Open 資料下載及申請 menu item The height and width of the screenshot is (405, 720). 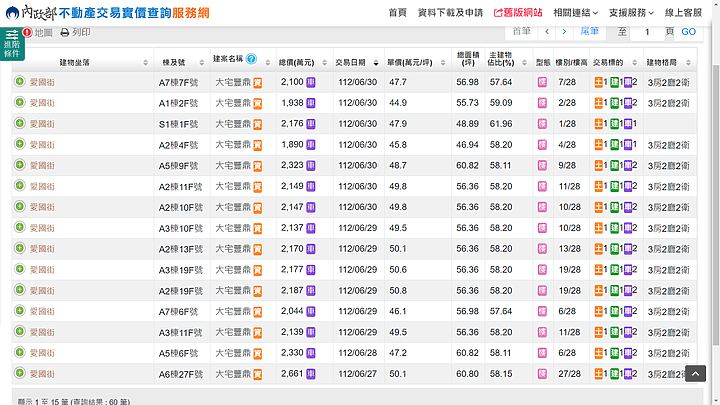tap(450, 13)
